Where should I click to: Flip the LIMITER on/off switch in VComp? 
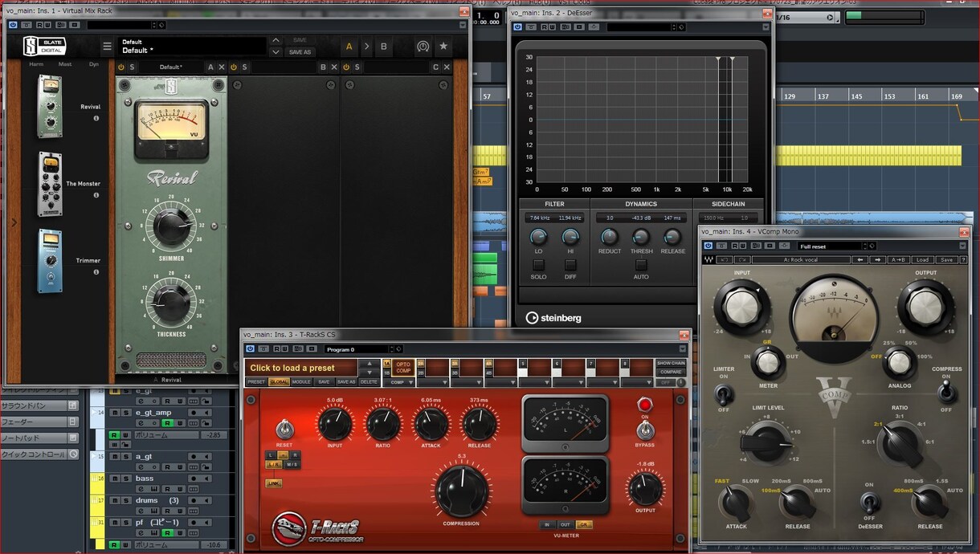coord(723,393)
